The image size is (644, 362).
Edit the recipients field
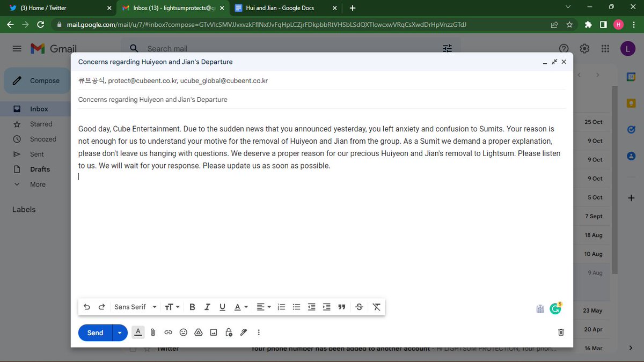[321, 81]
